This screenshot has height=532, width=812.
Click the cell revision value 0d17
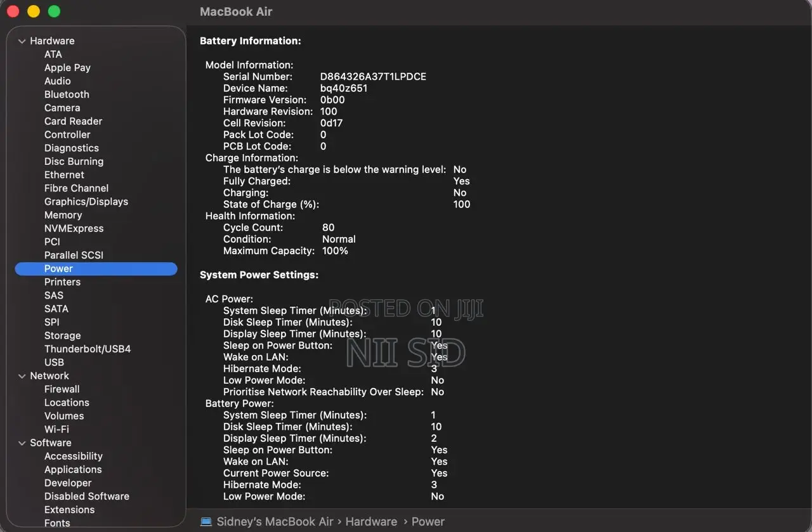click(331, 123)
